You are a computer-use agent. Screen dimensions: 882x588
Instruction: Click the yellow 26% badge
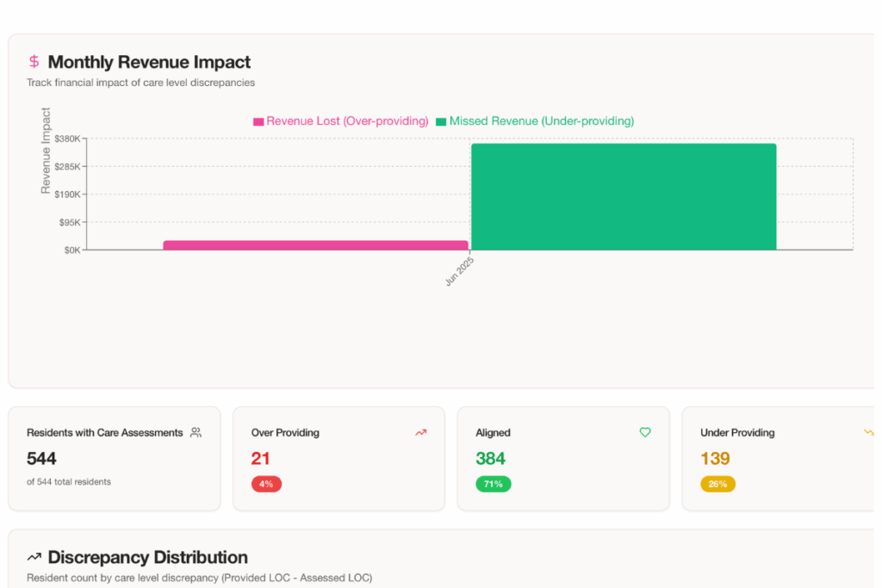click(x=717, y=484)
